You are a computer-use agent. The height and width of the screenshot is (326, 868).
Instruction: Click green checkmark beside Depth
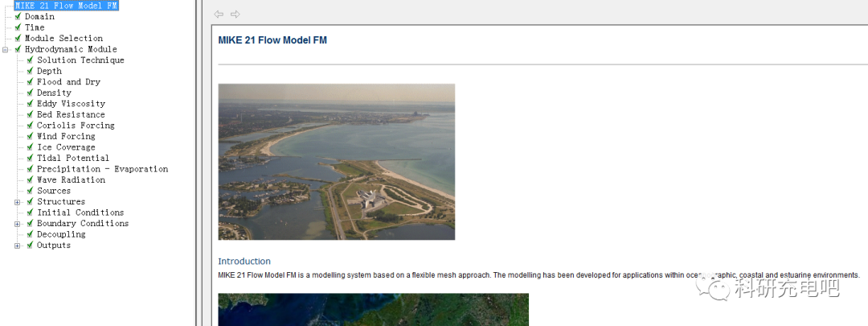tap(30, 71)
